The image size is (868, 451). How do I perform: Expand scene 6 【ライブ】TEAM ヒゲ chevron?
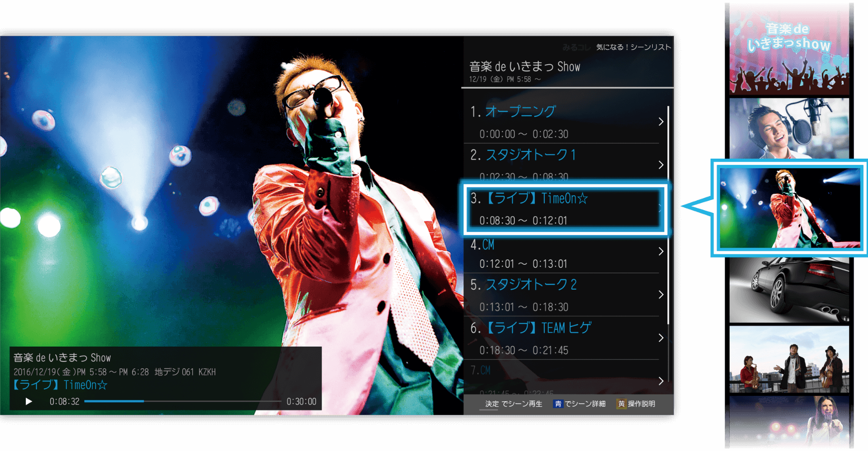coord(661,338)
